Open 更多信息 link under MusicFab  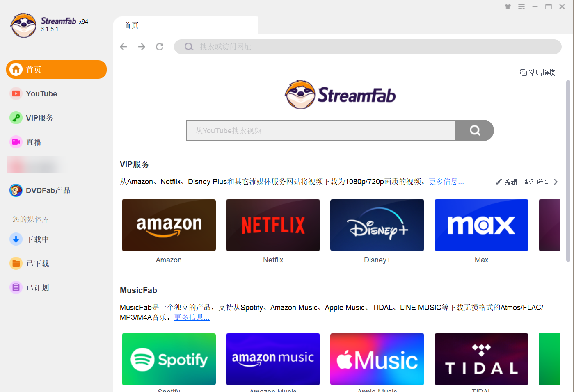192,317
